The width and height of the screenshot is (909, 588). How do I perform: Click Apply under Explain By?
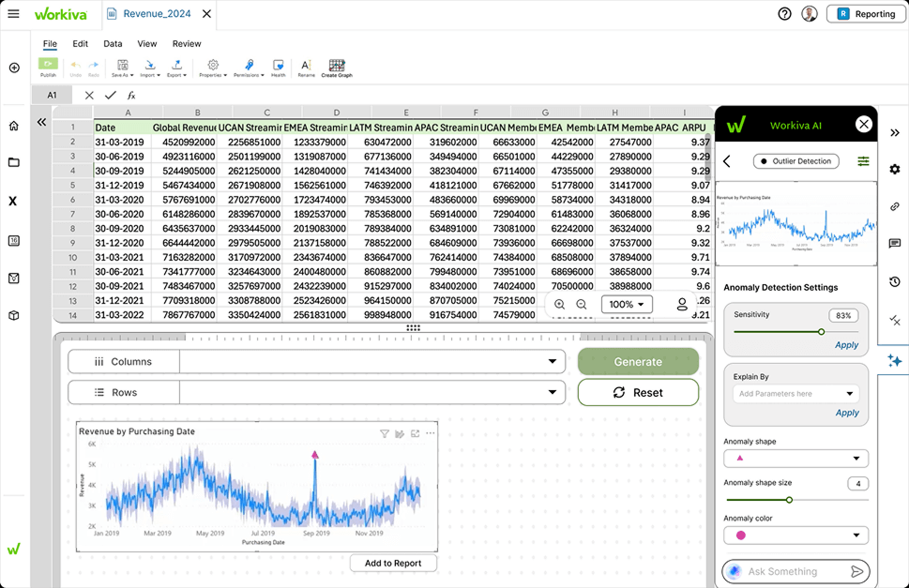pos(847,413)
